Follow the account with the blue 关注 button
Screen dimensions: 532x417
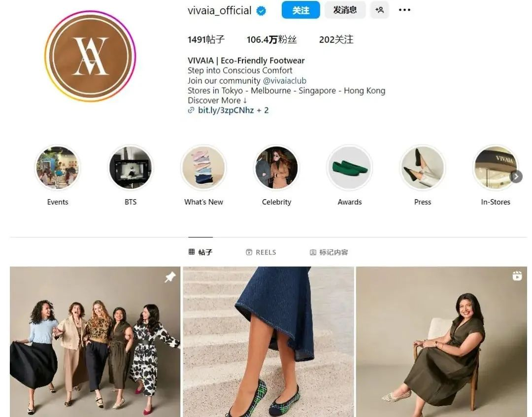[x=300, y=10]
